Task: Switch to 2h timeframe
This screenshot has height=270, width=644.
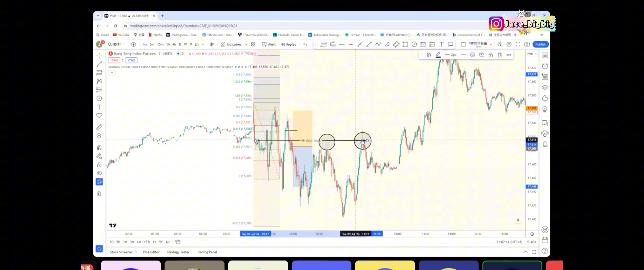Action: [197, 44]
